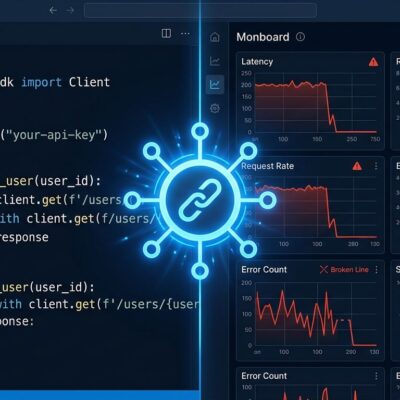Click the Latency panel title
400x400 pixels.
pos(257,62)
